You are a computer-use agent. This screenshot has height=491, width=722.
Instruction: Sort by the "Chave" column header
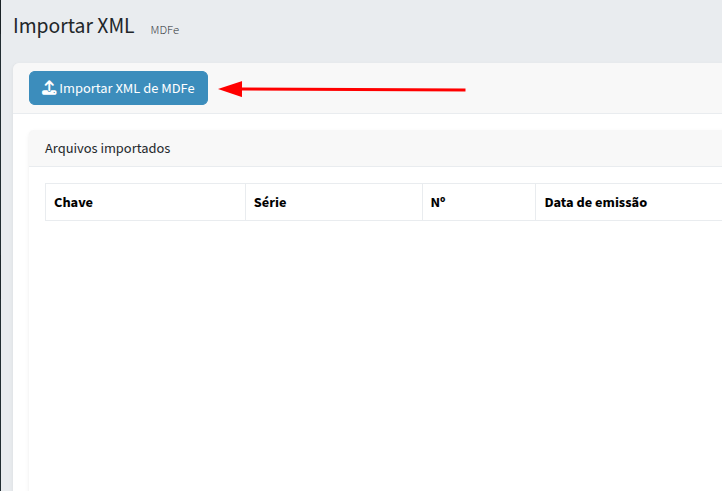coord(74,202)
